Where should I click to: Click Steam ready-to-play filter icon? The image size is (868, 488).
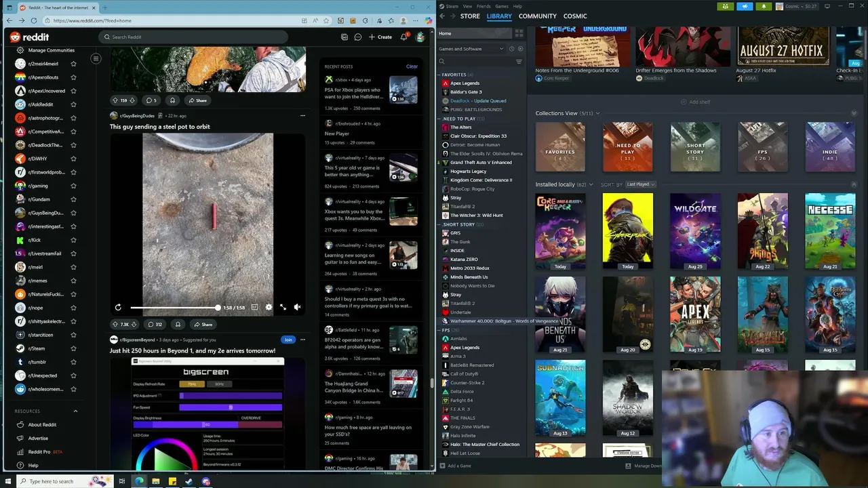520,49
